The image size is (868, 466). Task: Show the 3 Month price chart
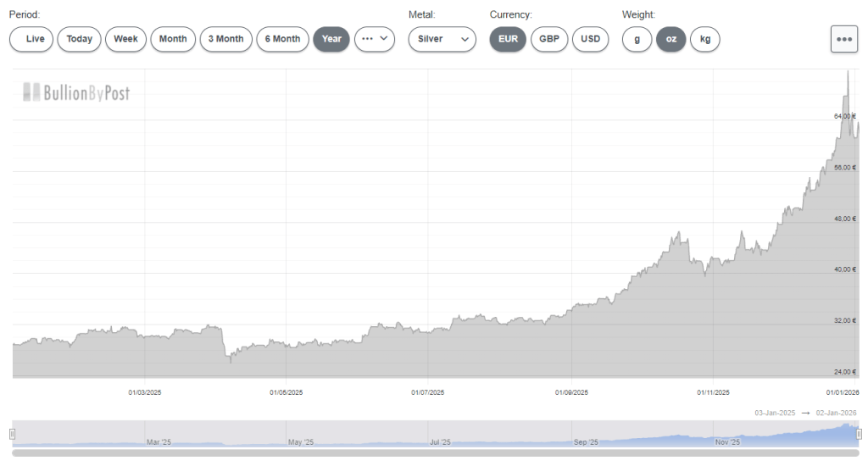226,39
